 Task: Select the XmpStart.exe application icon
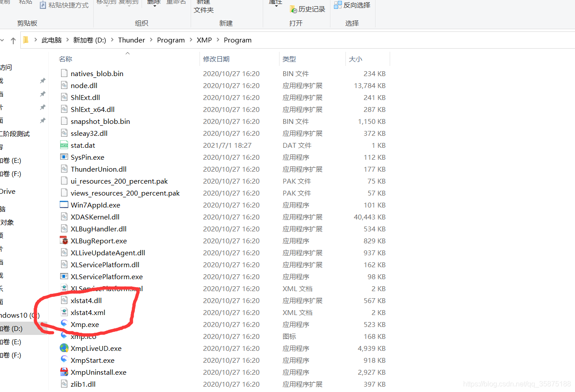(x=64, y=360)
